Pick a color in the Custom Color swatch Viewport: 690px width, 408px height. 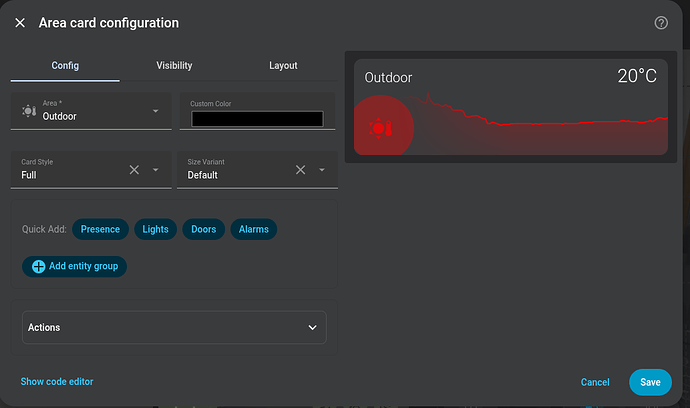point(257,119)
